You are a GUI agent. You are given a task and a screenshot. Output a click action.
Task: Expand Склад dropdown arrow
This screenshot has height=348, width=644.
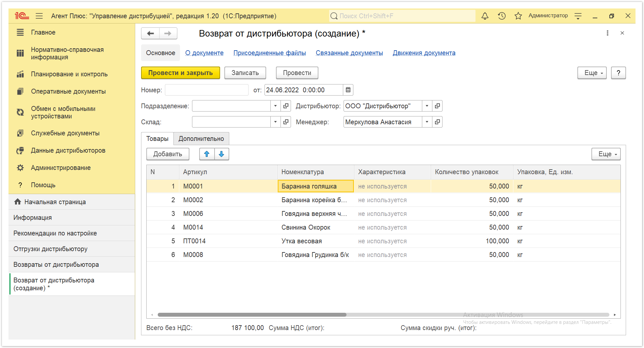(275, 122)
